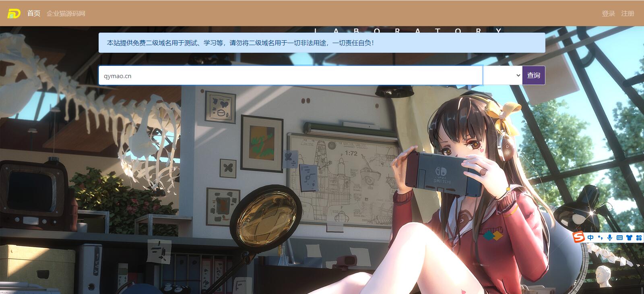The width and height of the screenshot is (644, 294).
Task: Open the 首页 home menu item
Action: click(34, 13)
